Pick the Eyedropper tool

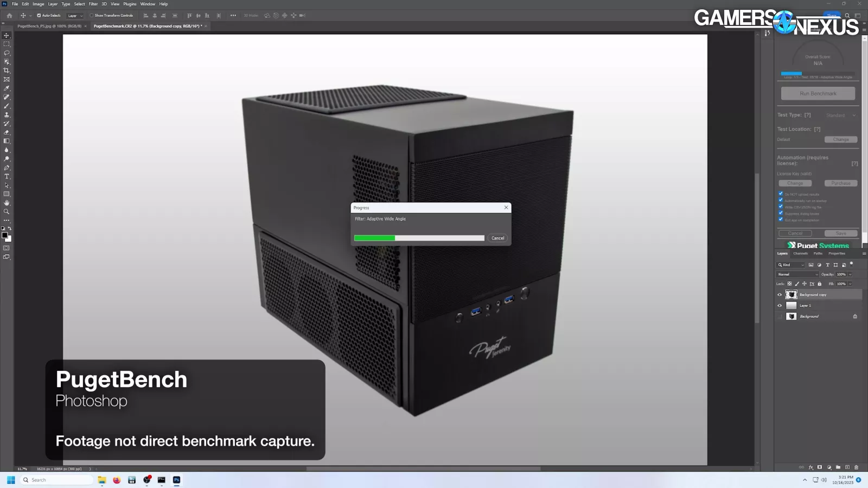[x=7, y=88]
